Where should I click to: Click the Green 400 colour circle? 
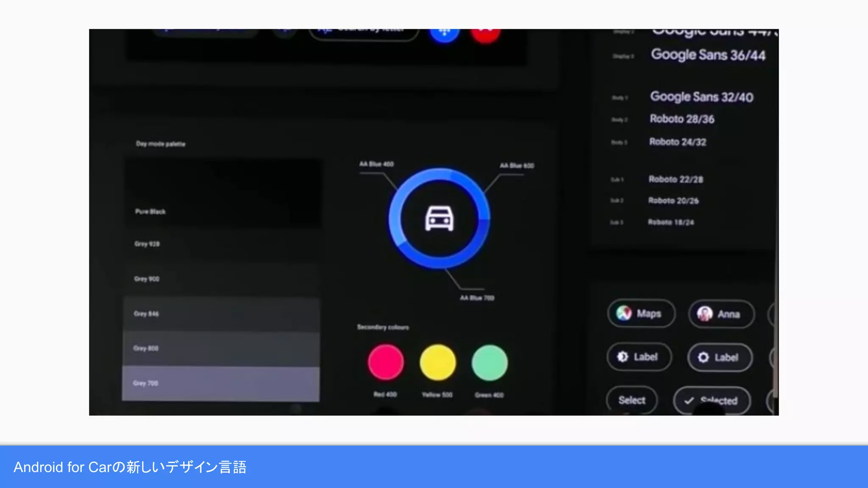point(490,363)
